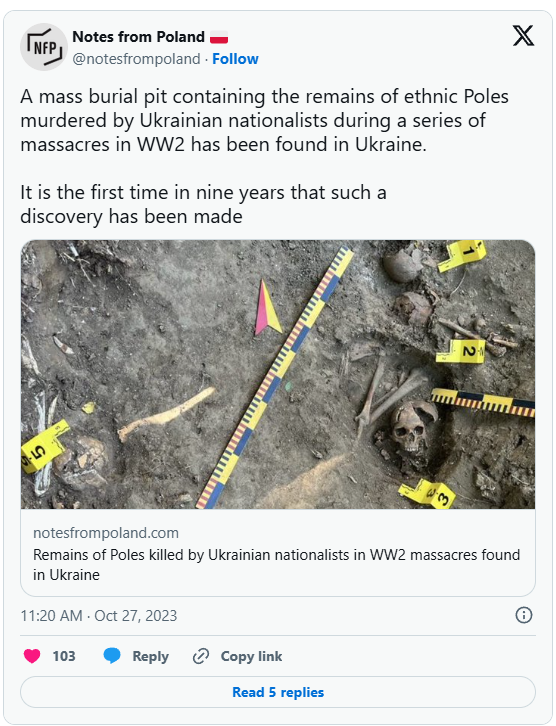Open the excavation site photo thumbnail
This screenshot has height=726, width=556.
[278, 374]
